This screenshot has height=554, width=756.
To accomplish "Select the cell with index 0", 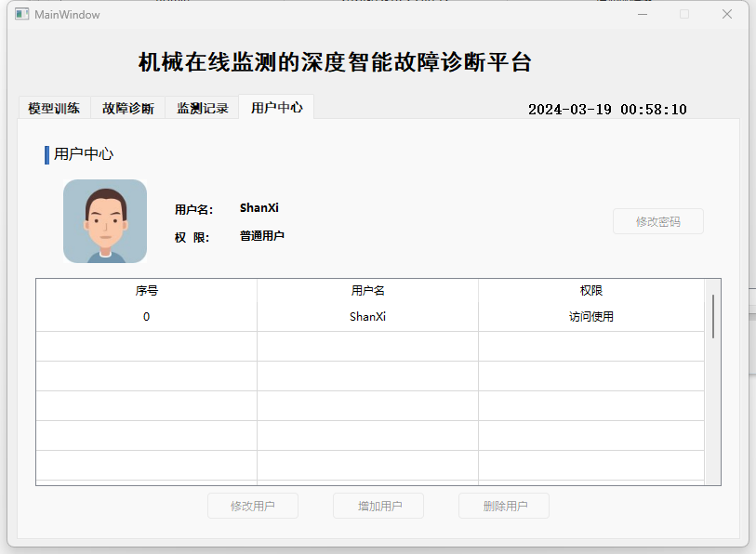I will click(x=146, y=317).
